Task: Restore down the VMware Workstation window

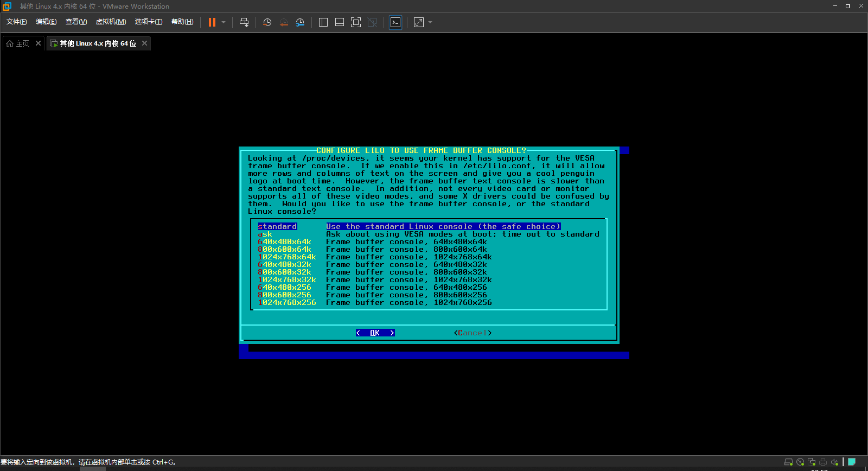Action: (848, 6)
